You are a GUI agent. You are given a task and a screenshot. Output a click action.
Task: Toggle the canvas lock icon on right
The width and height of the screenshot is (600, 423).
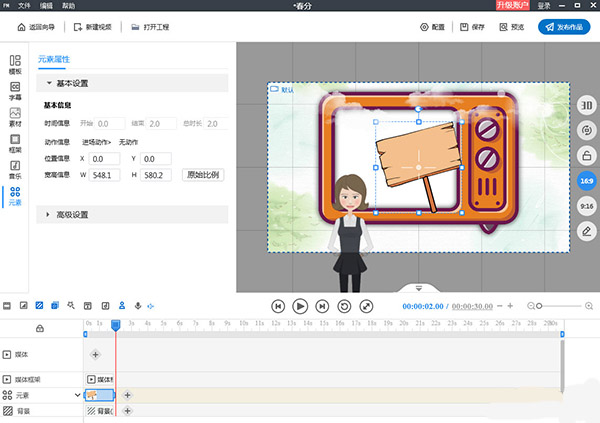(x=587, y=155)
